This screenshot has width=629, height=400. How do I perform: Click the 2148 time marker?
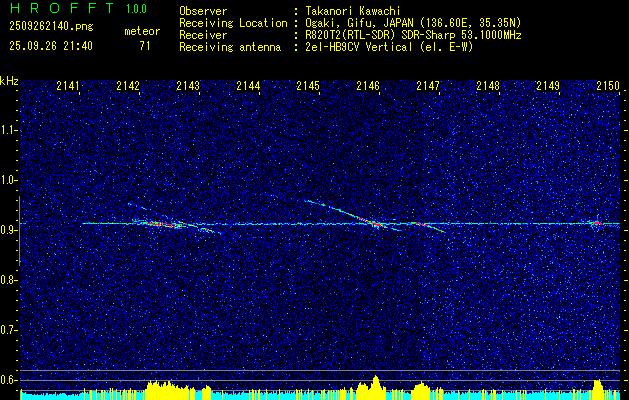488,86
